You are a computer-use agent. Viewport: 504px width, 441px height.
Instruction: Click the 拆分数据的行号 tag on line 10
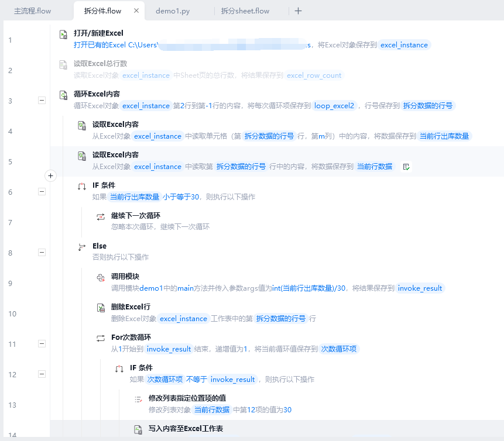[280, 319]
